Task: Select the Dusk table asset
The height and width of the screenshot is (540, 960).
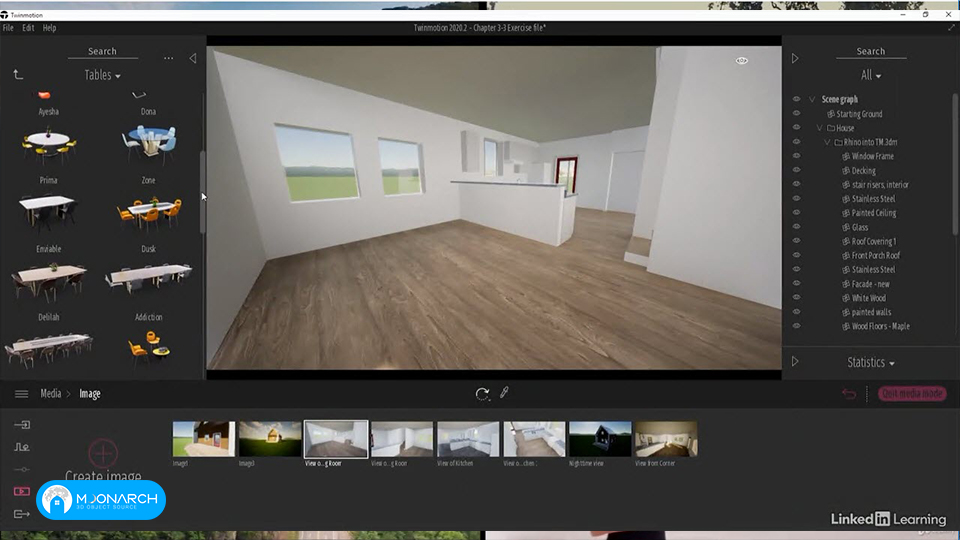Action: (x=149, y=214)
